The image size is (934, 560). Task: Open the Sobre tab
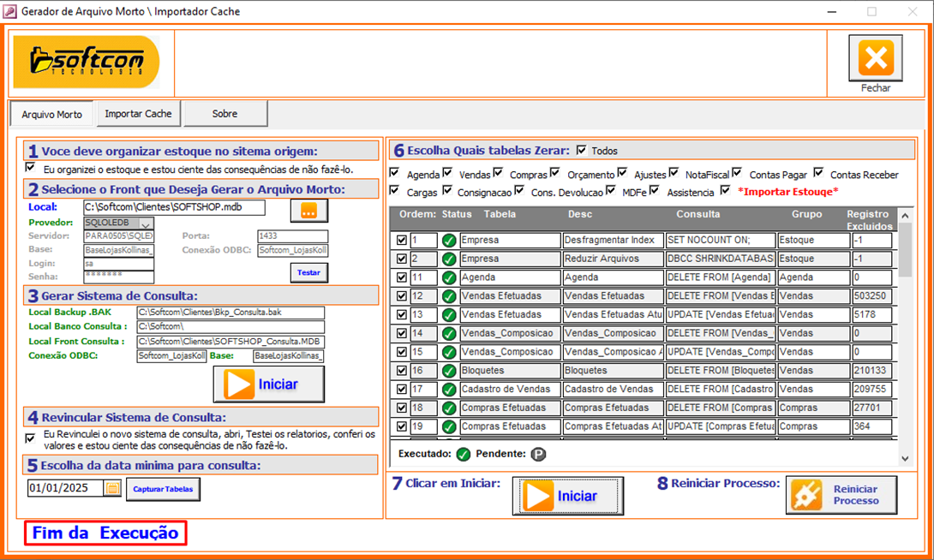(225, 114)
